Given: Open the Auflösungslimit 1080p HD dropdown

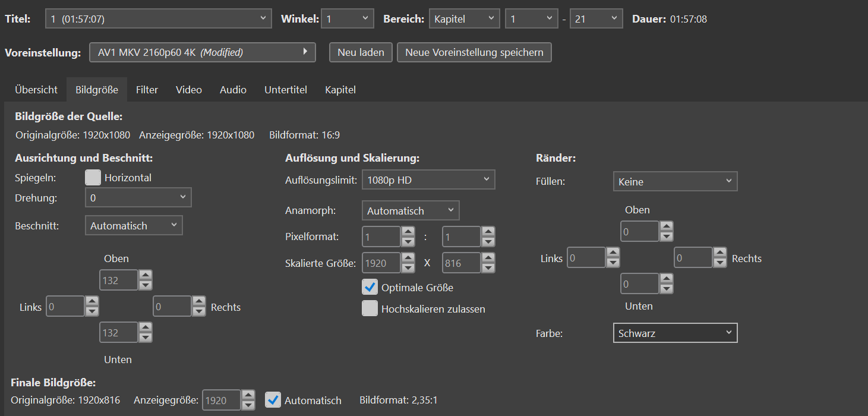Looking at the screenshot, I should click(428, 180).
